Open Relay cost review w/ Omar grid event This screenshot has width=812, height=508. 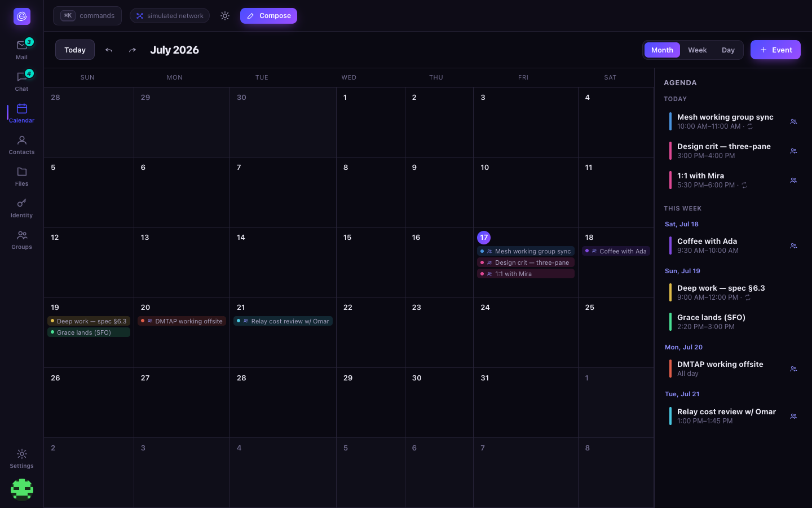pyautogui.click(x=283, y=321)
